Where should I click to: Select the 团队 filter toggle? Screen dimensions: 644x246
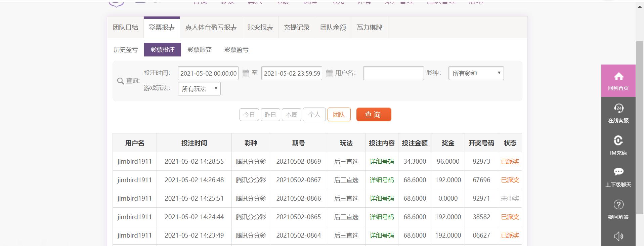(339, 115)
